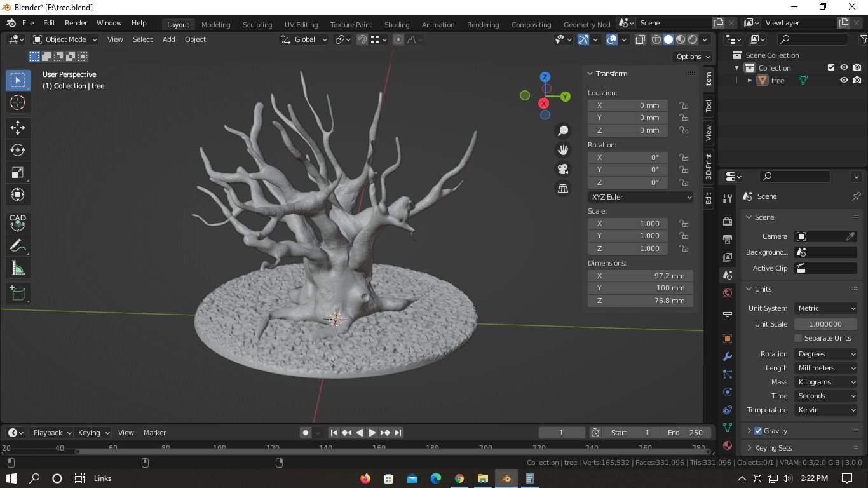
Task: Open the File menu
Action: click(x=28, y=23)
